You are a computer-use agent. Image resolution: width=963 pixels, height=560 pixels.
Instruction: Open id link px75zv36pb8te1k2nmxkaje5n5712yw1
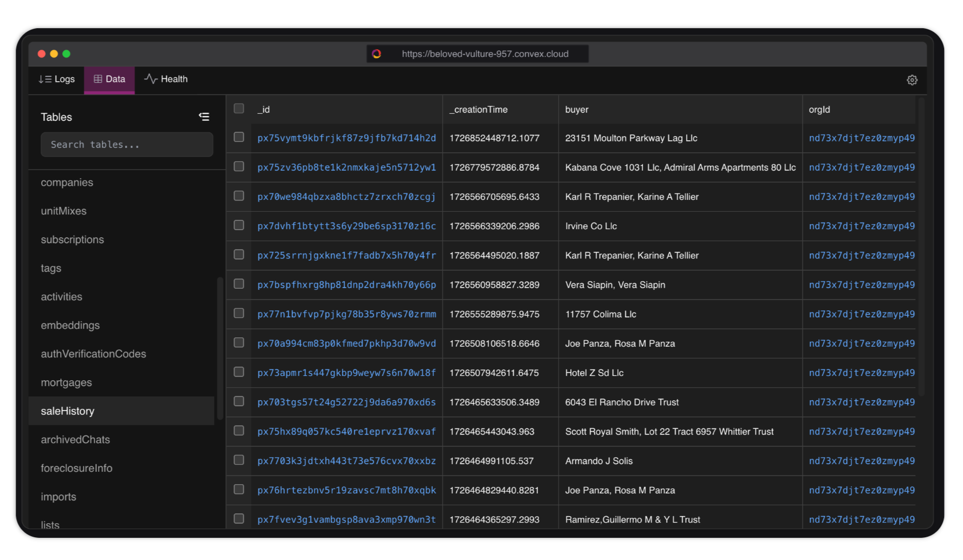click(x=347, y=167)
